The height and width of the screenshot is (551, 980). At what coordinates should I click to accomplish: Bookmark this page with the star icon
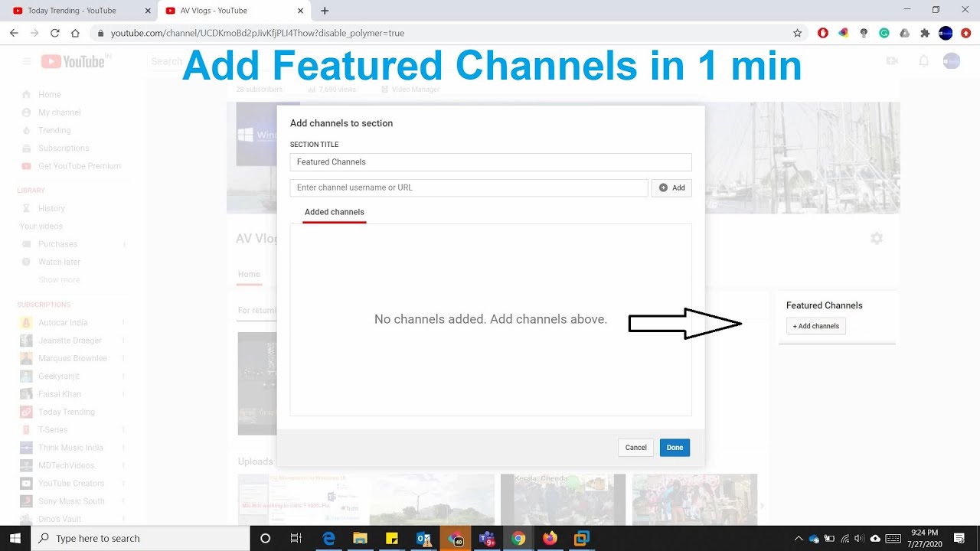click(x=797, y=33)
